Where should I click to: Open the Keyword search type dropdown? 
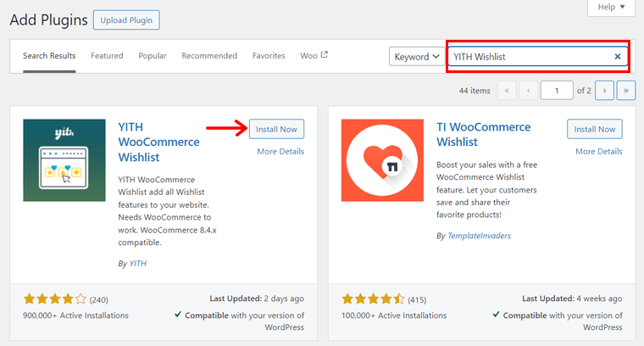(x=416, y=57)
